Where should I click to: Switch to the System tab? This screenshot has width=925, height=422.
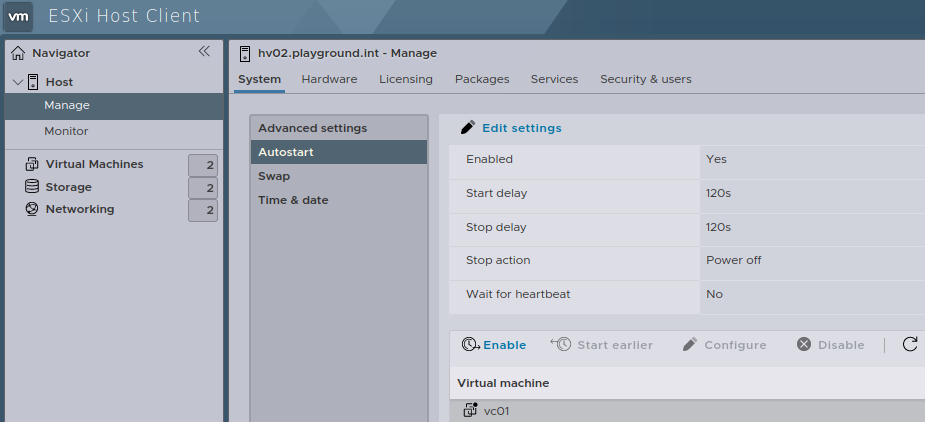tap(260, 79)
